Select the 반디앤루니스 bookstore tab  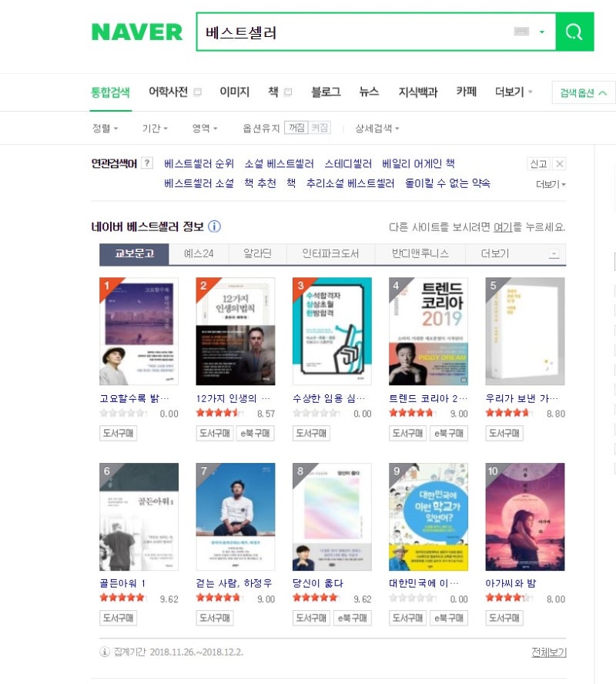420,254
